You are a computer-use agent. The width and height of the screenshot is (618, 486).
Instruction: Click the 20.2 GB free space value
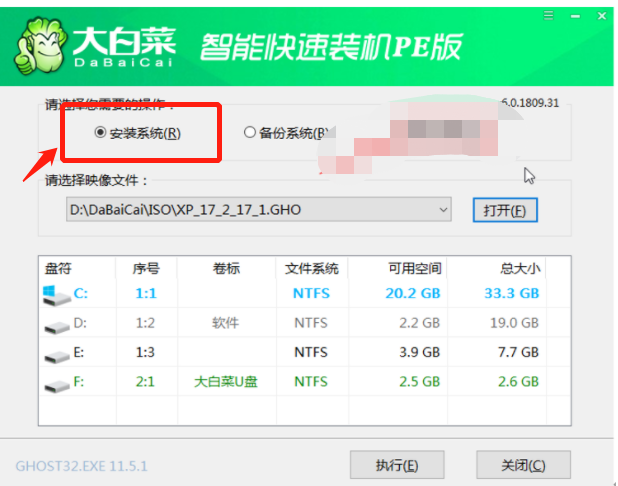click(x=413, y=293)
